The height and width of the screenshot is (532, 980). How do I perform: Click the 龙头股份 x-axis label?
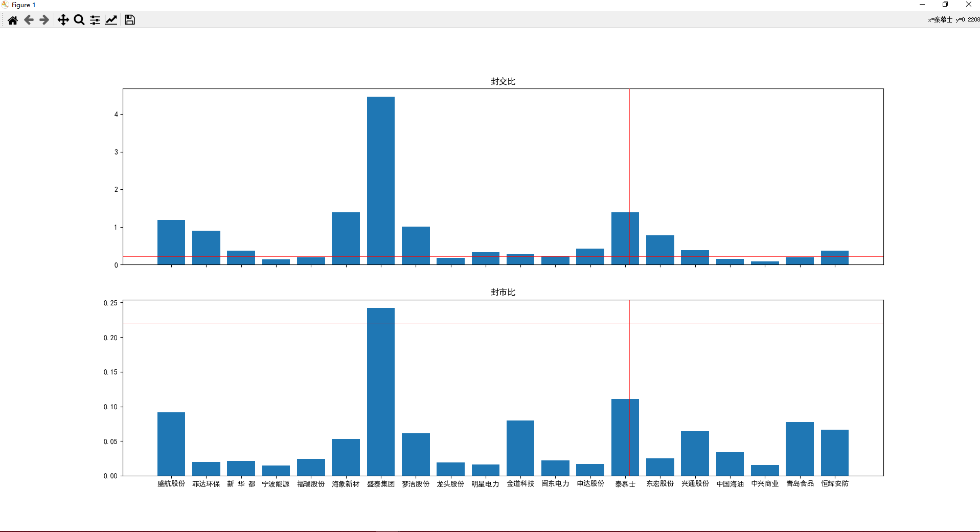coord(451,483)
